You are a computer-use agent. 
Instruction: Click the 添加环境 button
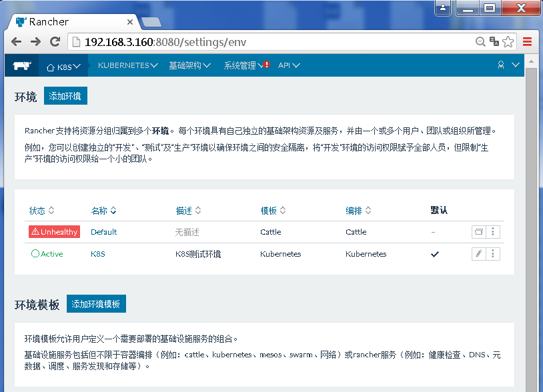[x=65, y=96]
